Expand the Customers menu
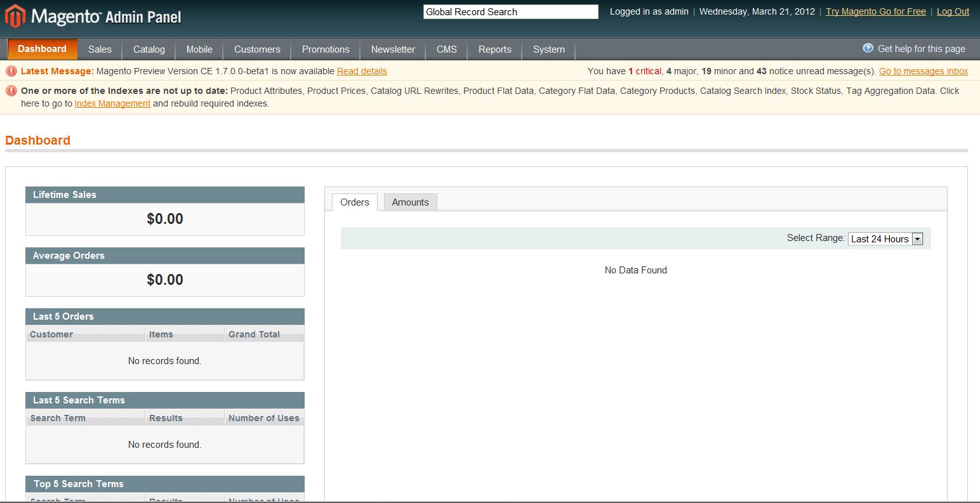The width and height of the screenshot is (980, 503). [x=257, y=49]
